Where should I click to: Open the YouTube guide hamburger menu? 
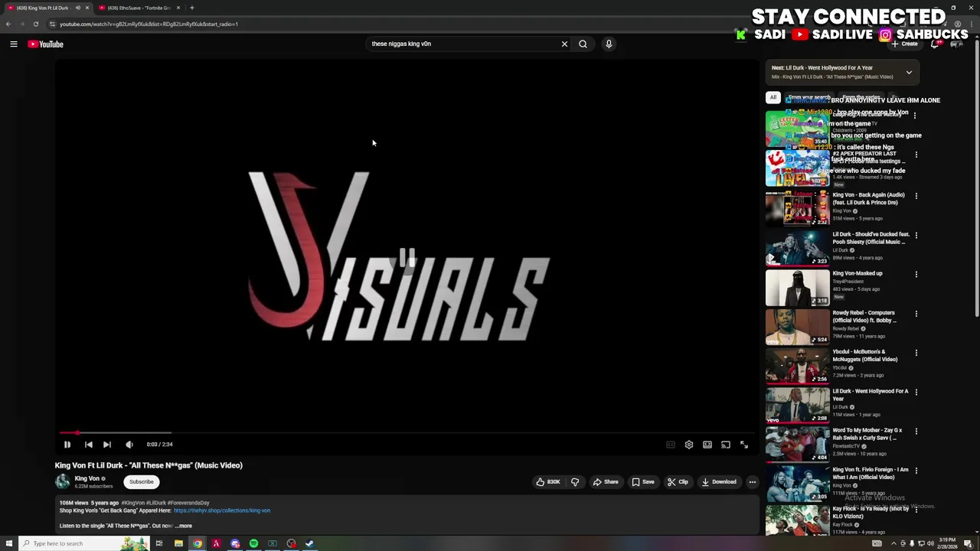tap(13, 44)
